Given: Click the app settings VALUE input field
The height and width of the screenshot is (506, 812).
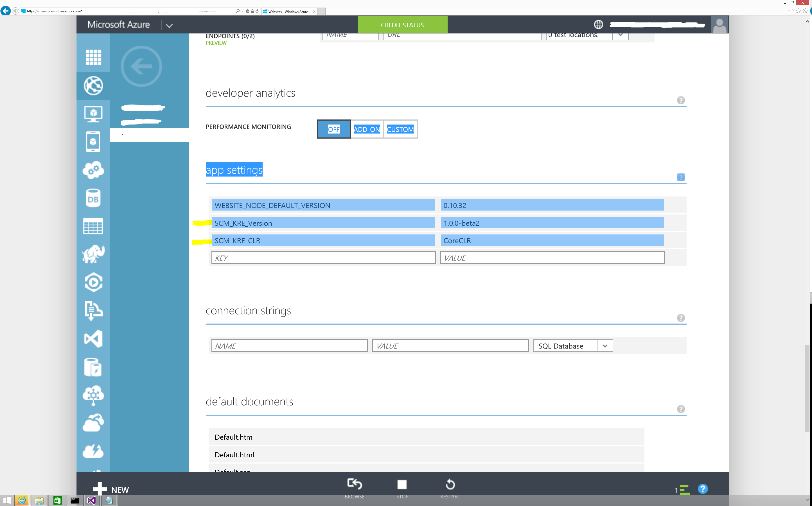Looking at the screenshot, I should (x=552, y=258).
